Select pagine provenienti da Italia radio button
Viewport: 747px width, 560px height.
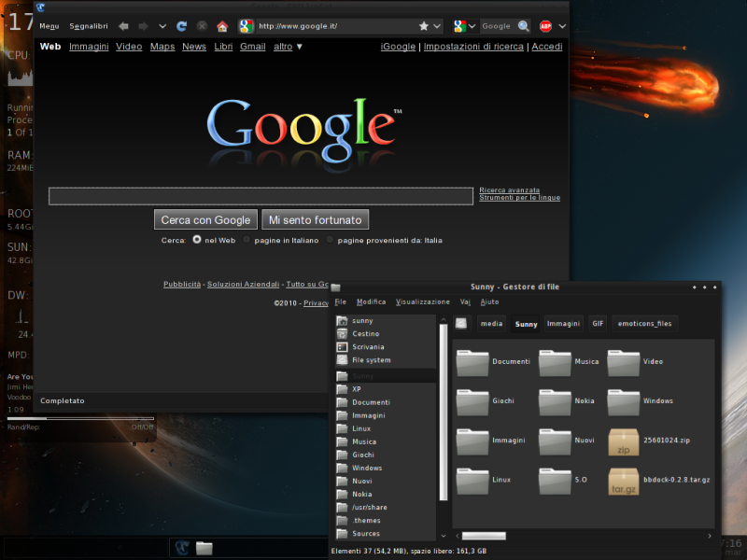click(330, 240)
